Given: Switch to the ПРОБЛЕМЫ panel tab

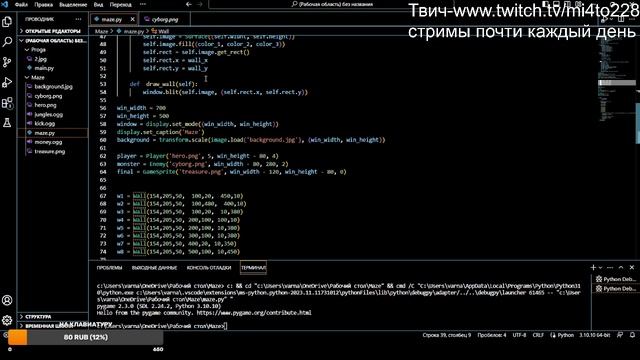Looking at the screenshot, I should [109, 268].
